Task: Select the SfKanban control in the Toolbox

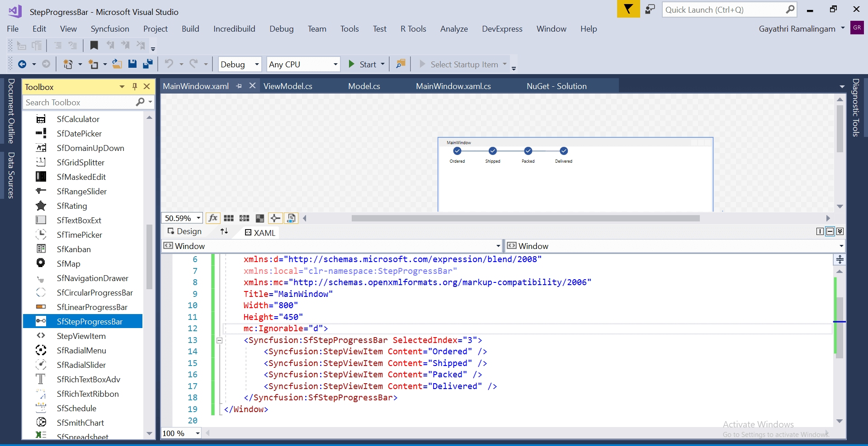Action: [74, 249]
